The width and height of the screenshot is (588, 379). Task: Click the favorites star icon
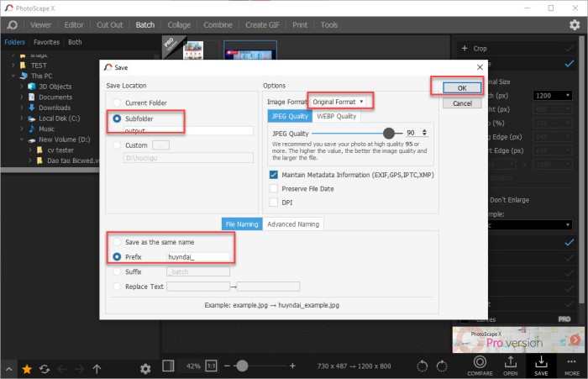coord(27,368)
